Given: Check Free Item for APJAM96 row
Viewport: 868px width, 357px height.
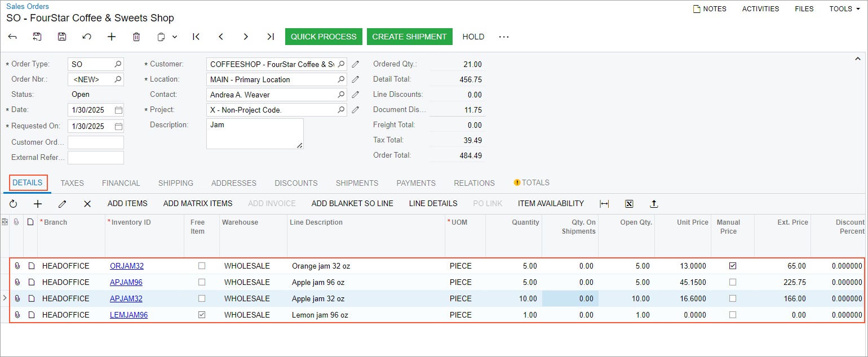Looking at the screenshot, I should coord(202,282).
